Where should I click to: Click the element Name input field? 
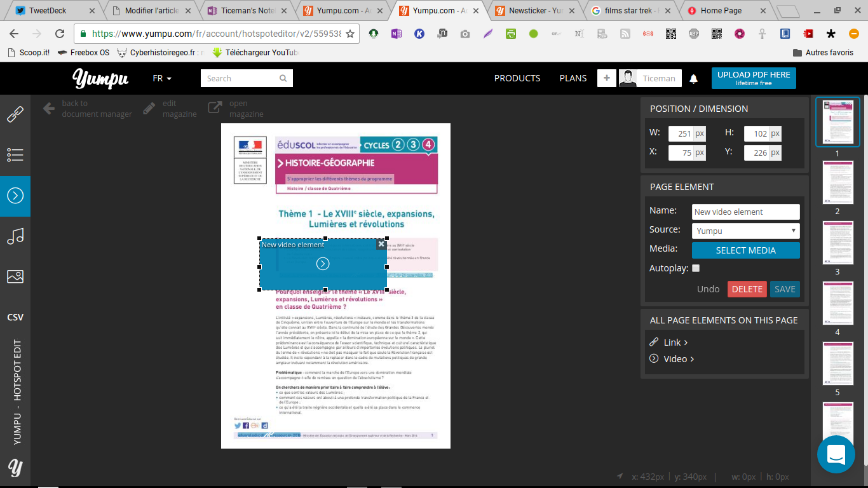coord(745,212)
